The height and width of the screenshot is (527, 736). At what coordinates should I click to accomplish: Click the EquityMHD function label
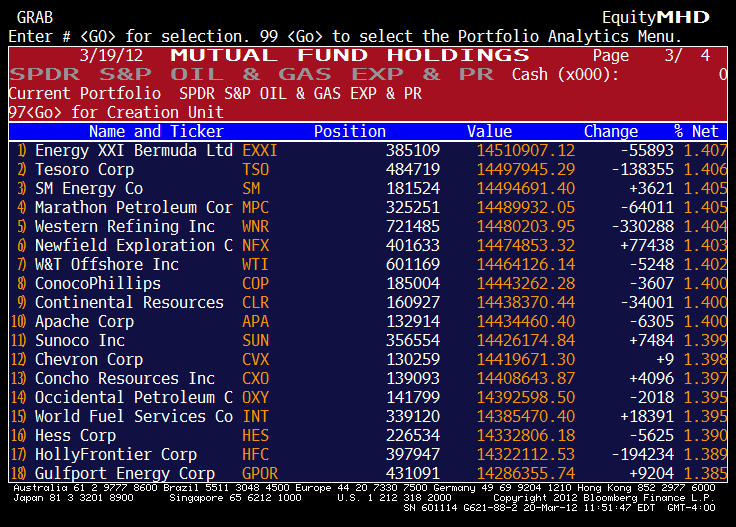coord(656,17)
